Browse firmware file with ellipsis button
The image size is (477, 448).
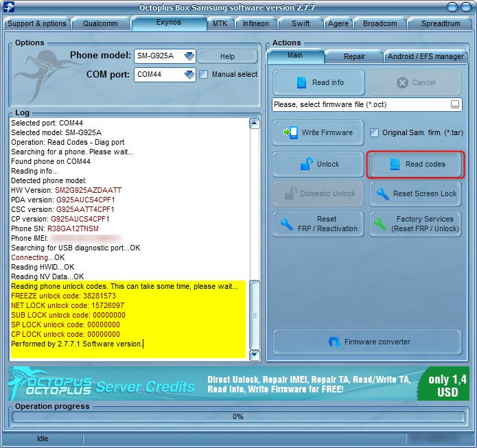(x=455, y=104)
